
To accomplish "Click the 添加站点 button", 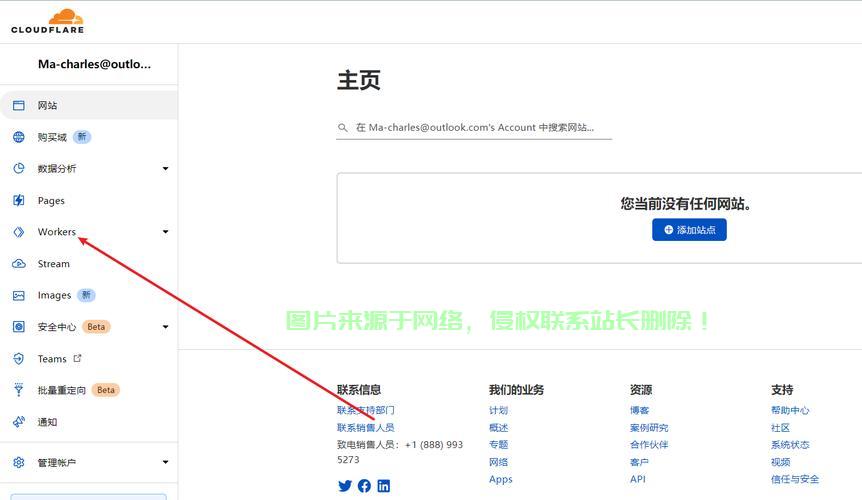I will pyautogui.click(x=689, y=230).
